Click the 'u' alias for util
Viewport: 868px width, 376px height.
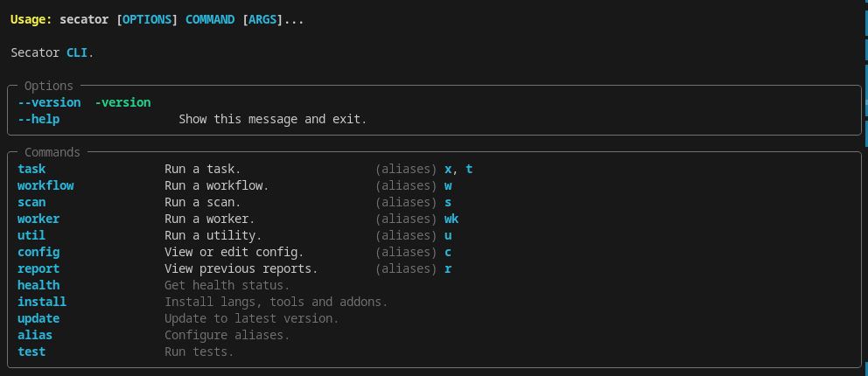tap(448, 235)
